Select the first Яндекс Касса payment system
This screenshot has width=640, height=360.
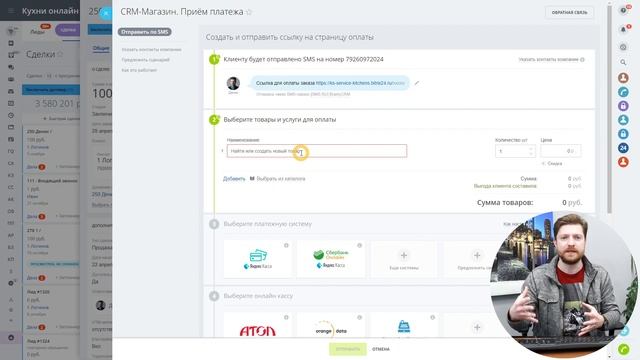258,259
